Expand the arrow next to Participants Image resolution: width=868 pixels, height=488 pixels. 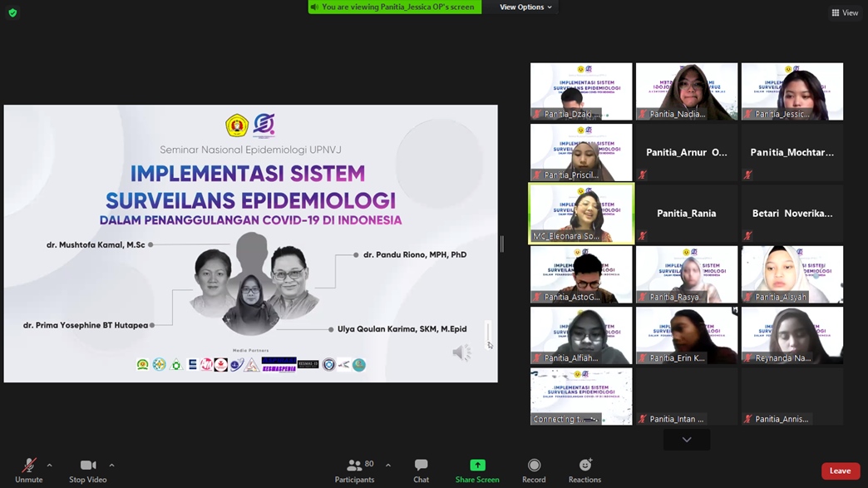(388, 466)
